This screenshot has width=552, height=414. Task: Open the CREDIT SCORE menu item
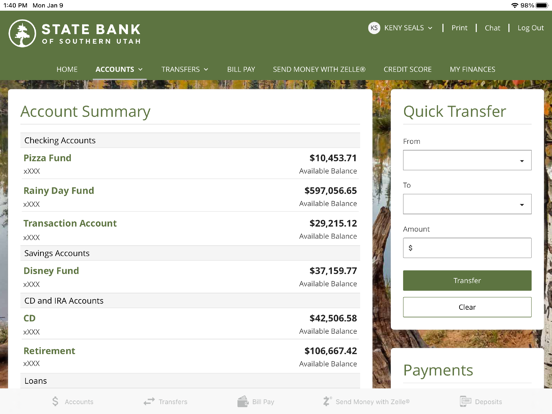tap(407, 69)
